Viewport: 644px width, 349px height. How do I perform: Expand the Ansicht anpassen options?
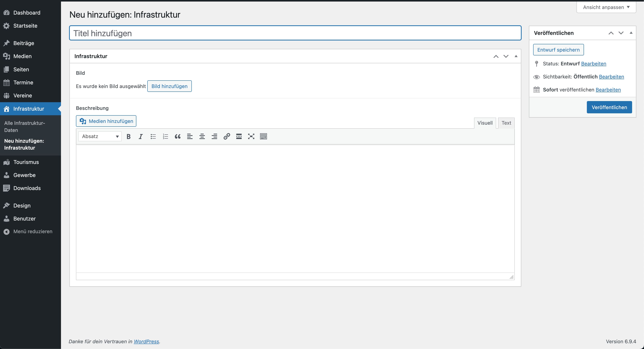606,7
